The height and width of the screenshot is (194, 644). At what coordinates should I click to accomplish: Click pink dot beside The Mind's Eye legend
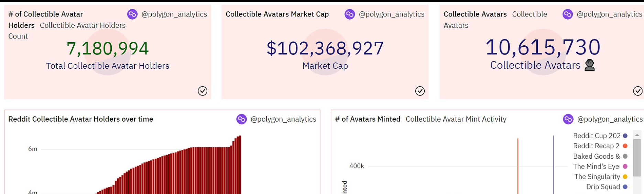(x=625, y=167)
